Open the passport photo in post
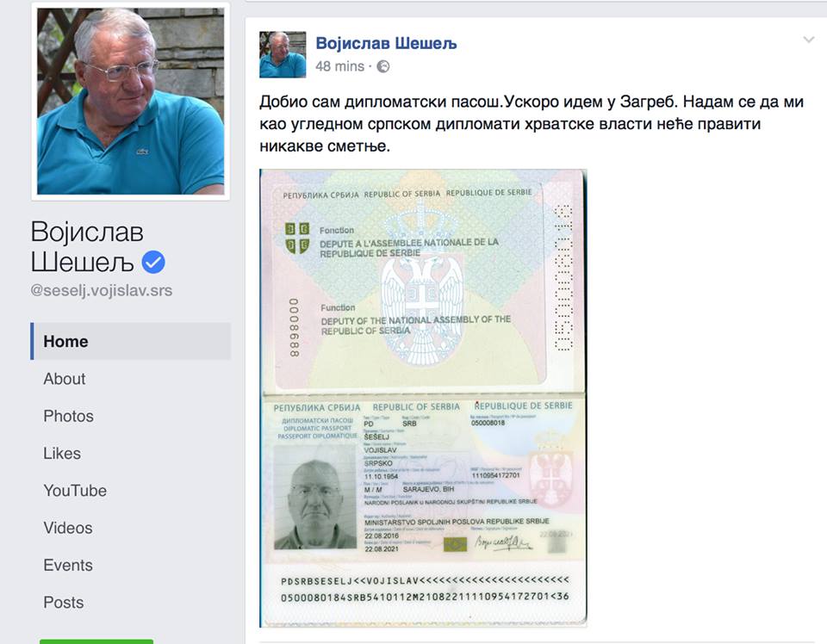Image resolution: width=827 pixels, height=644 pixels. pos(423,398)
